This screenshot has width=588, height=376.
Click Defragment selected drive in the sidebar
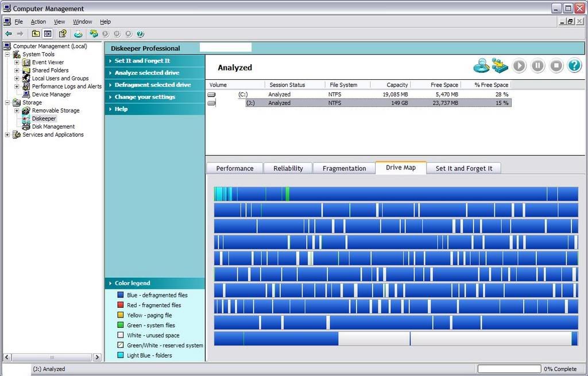coord(155,85)
